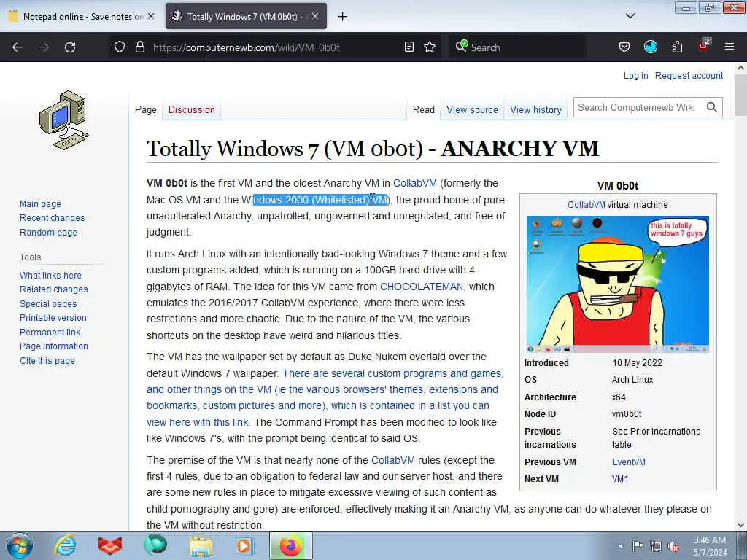
Task: Open the VM 0b0t screenshot thumbnail
Action: tap(617, 284)
